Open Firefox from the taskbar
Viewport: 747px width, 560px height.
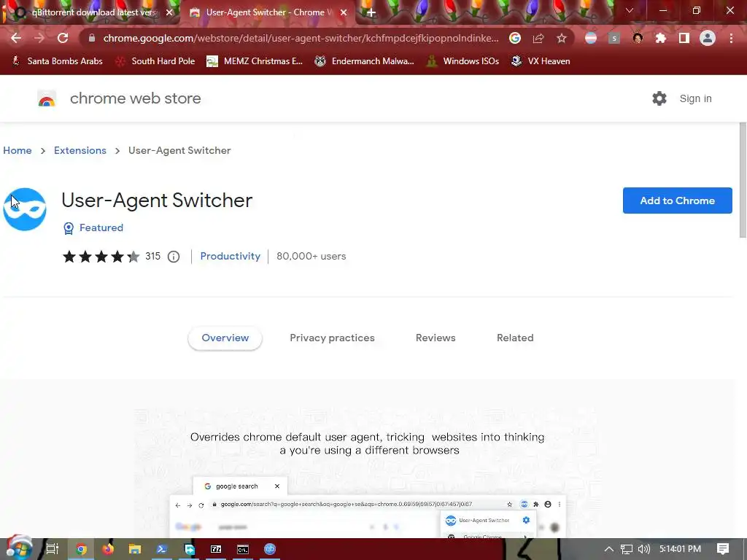coord(108,549)
